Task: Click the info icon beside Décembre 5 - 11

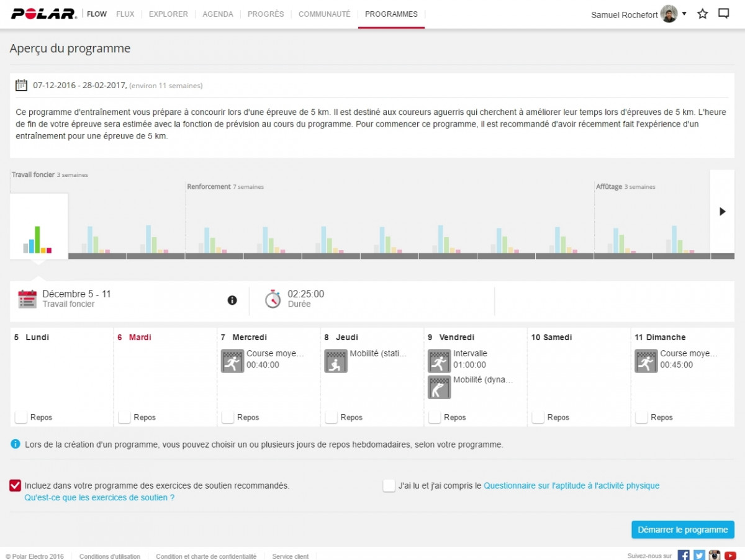Action: point(232,300)
